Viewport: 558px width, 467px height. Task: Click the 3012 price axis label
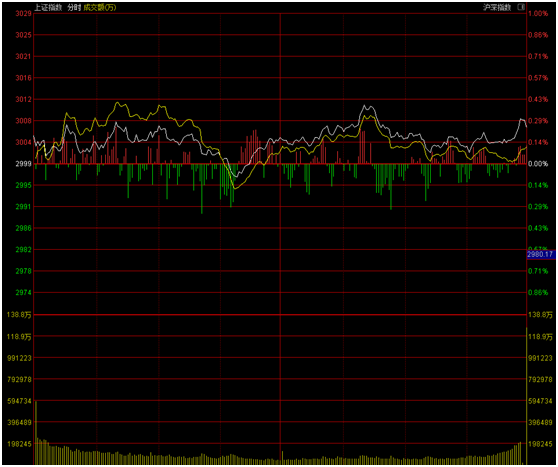[23, 99]
